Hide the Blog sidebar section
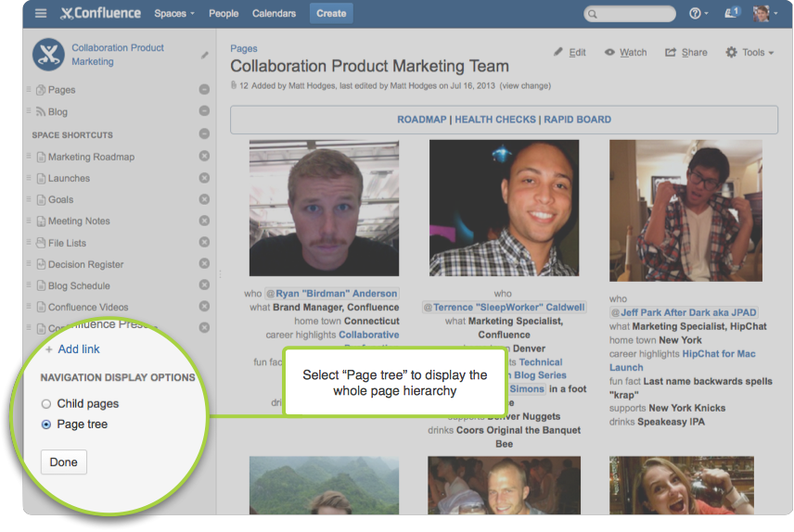 [204, 111]
